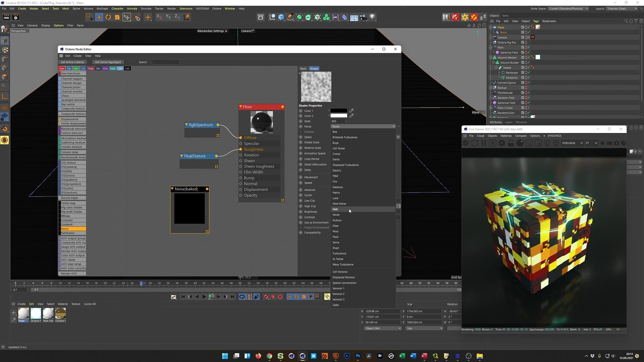Collapse the Floor material node
The height and width of the screenshot is (362, 644).
(241, 107)
